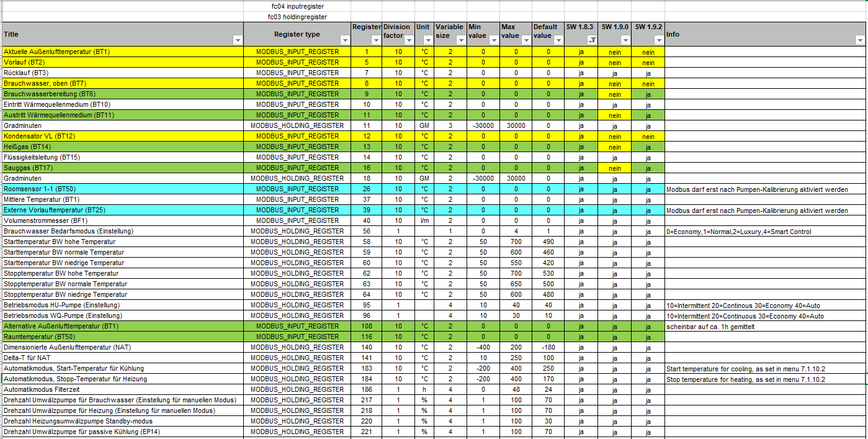Select the 'Brauchwasserbereitung (BT6)' cell
868x439 pixels.
point(122,94)
